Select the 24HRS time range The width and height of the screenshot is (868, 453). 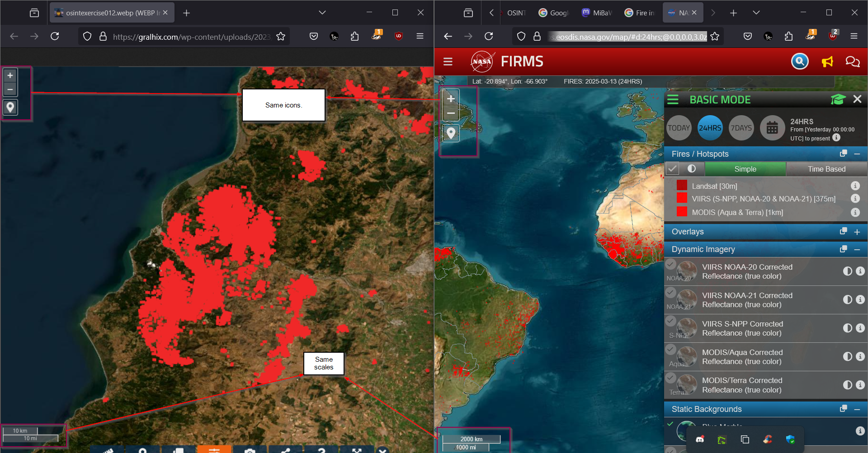click(710, 128)
